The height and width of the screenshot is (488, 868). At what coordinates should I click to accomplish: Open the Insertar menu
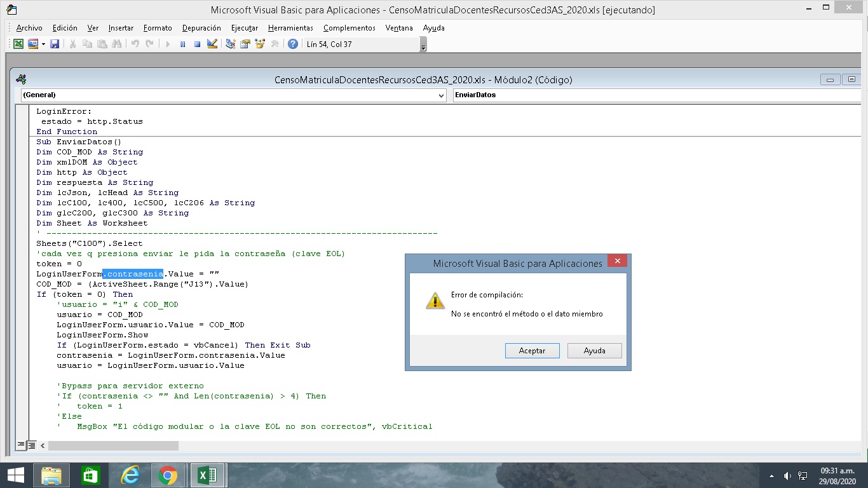point(121,28)
